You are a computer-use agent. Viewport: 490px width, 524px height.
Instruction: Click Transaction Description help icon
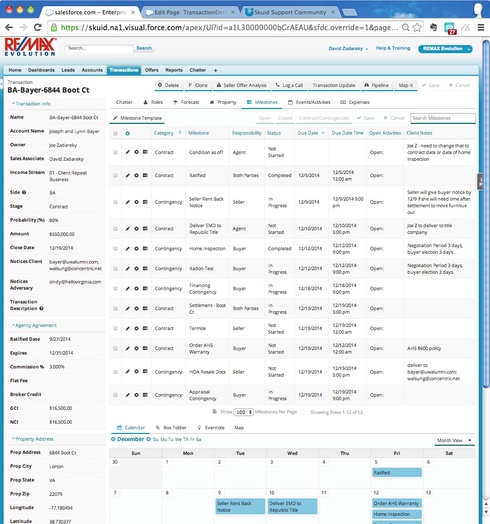41,308
